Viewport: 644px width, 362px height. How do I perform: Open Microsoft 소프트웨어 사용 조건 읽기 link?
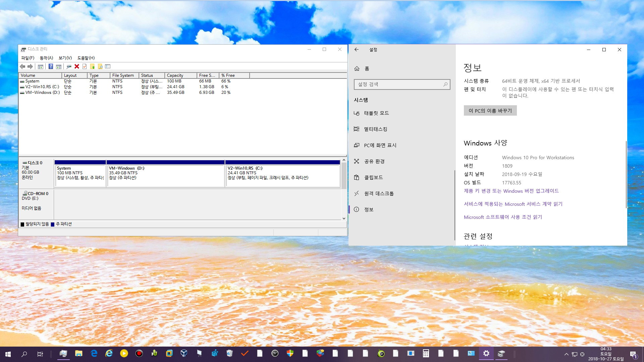click(503, 217)
